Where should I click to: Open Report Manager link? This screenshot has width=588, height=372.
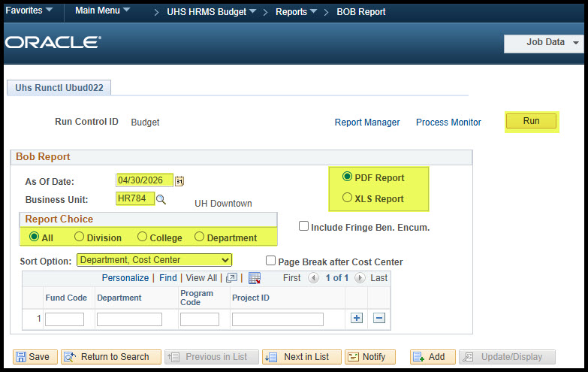(x=367, y=122)
